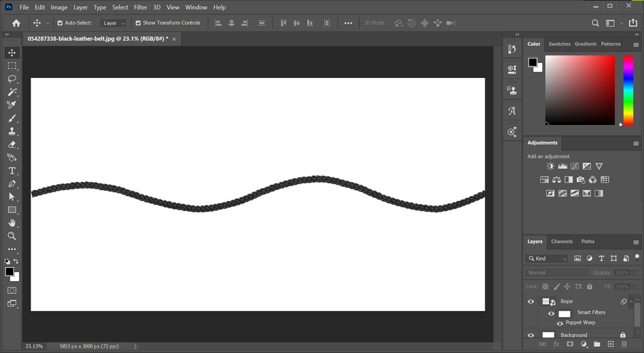Open the Edit Toolbar ellipsis
The width and height of the screenshot is (644, 353).
12,249
